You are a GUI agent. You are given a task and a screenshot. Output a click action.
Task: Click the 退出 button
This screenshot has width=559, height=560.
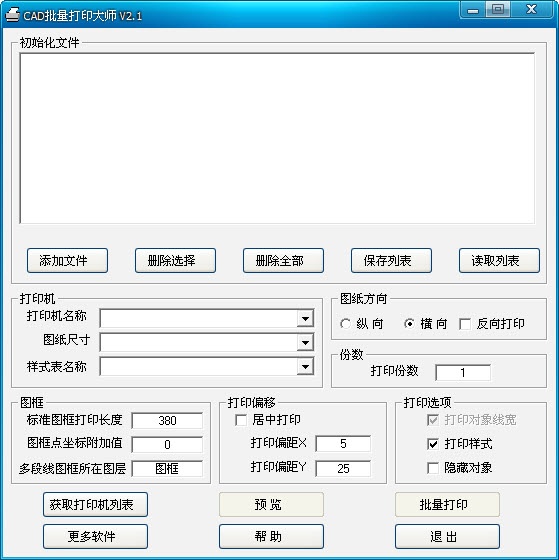(x=447, y=536)
